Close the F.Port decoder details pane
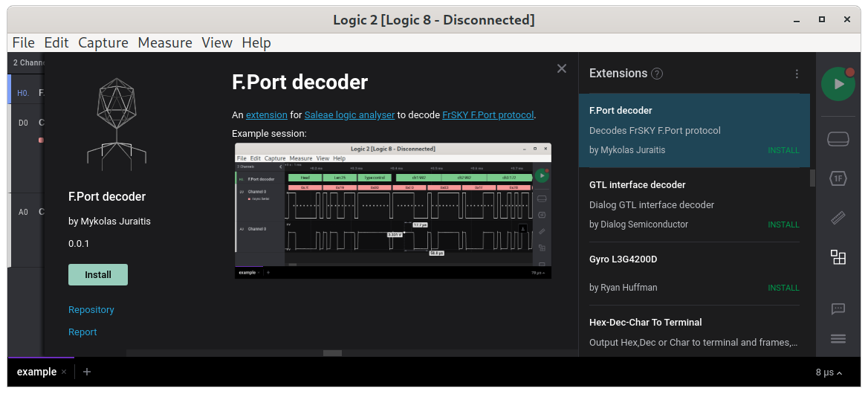This screenshot has width=868, height=394. pyautogui.click(x=562, y=68)
